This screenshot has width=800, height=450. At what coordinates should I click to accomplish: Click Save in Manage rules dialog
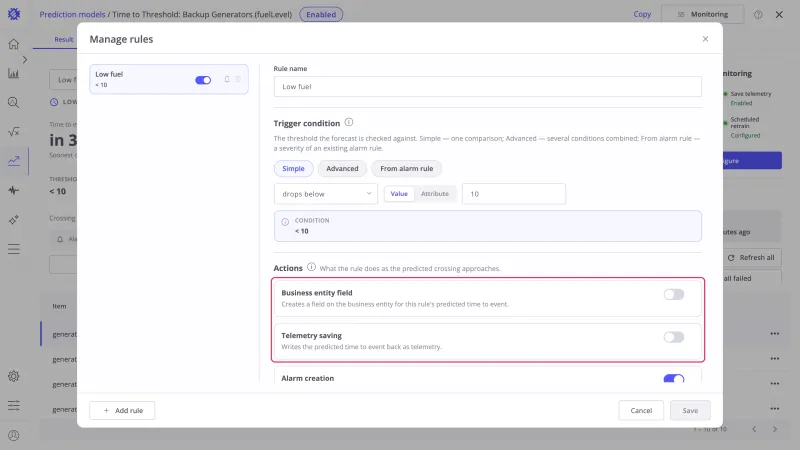[x=690, y=410]
